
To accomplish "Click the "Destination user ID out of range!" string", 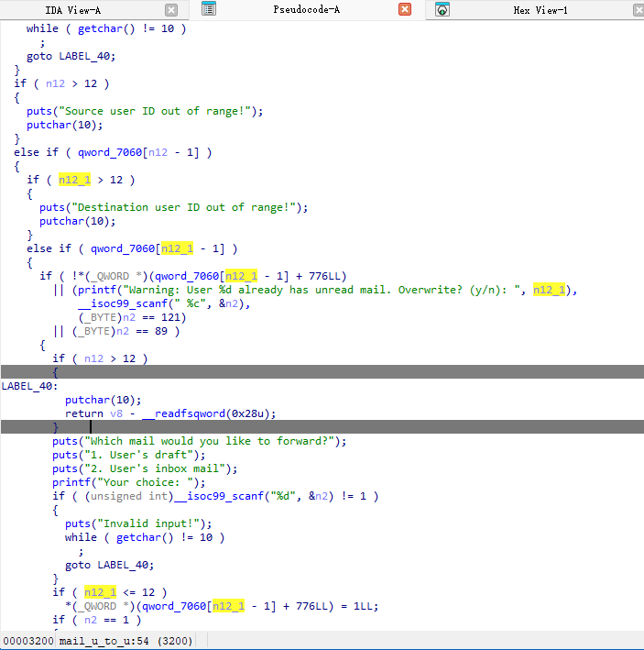I will pos(183,207).
